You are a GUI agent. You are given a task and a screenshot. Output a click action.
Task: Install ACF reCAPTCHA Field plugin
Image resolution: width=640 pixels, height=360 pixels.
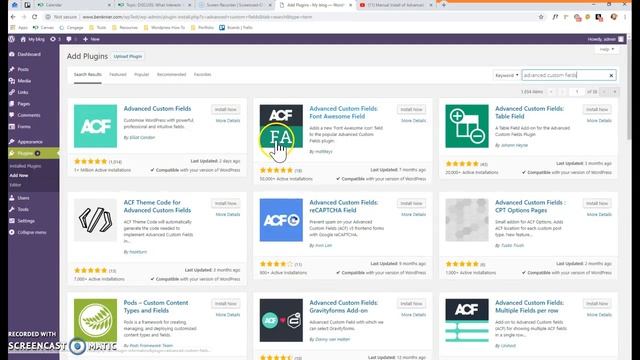pyautogui.click(x=411, y=203)
